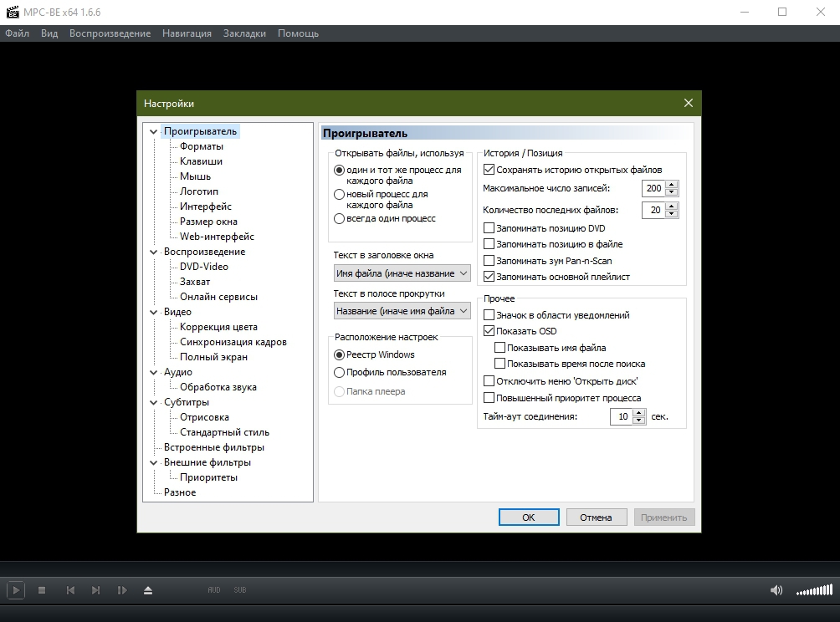This screenshot has width=840, height=622.
Task: Enable 'Запоминать позицию DVD' checkbox
Action: [489, 228]
